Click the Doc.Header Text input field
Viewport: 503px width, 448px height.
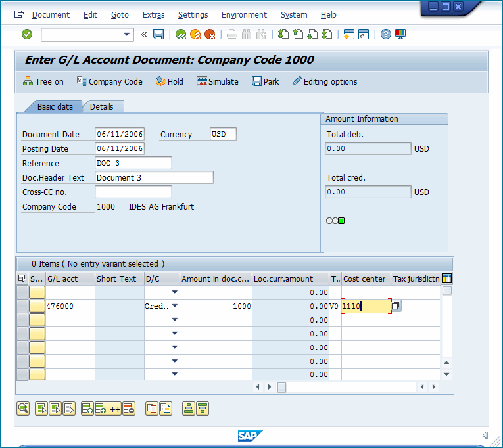click(x=154, y=177)
